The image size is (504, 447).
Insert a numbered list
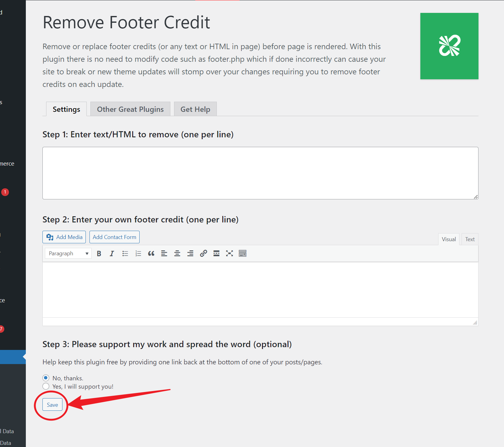(x=138, y=253)
